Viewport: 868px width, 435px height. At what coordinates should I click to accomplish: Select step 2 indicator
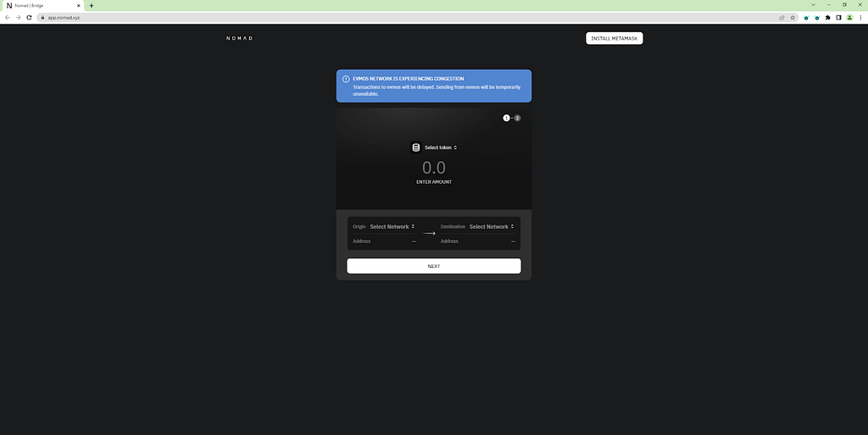[x=517, y=118]
